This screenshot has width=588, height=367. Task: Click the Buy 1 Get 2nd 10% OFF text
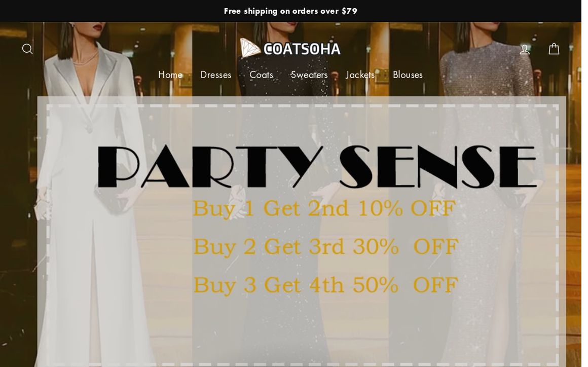click(x=324, y=208)
